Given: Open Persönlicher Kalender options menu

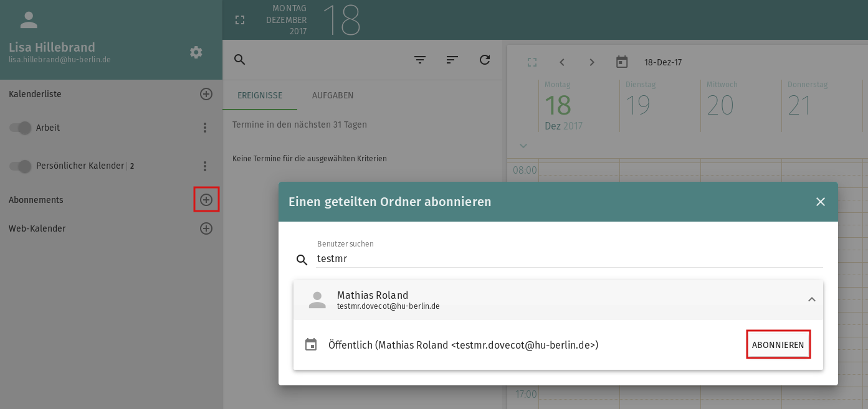Looking at the screenshot, I should pyautogui.click(x=205, y=166).
